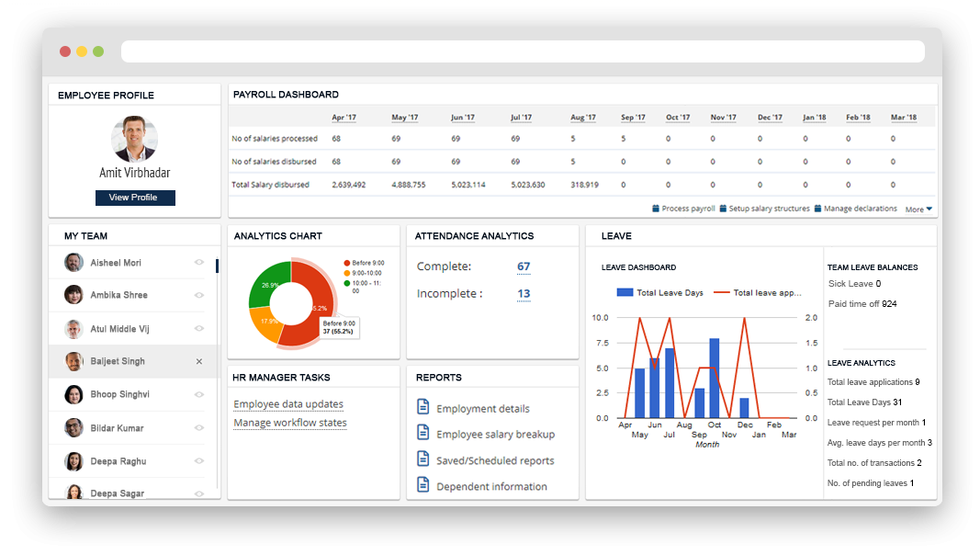The height and width of the screenshot is (555, 980).
Task: Click Aisheel Mori's avatar
Action: [73, 263]
